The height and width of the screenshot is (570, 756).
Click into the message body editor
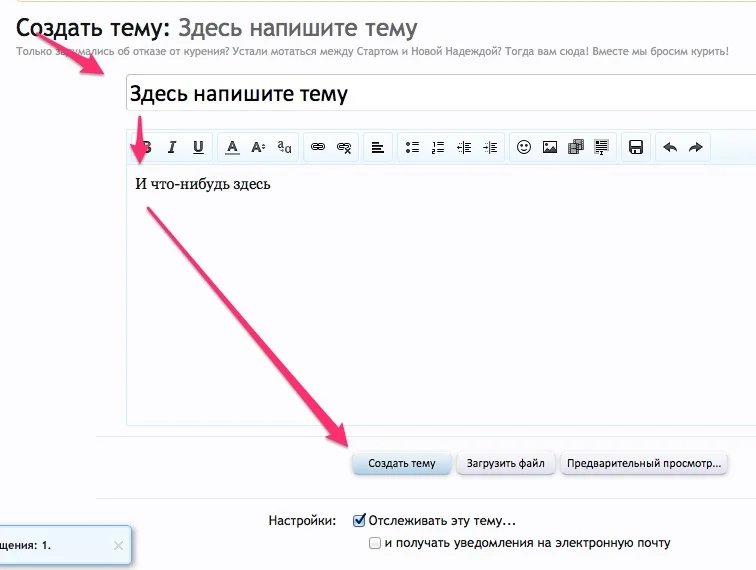click(x=441, y=295)
